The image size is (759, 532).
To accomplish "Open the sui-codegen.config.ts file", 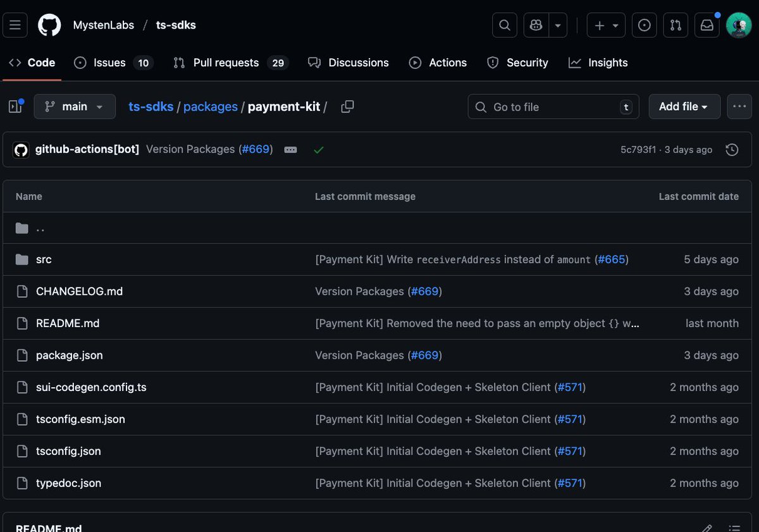I will pos(91,387).
